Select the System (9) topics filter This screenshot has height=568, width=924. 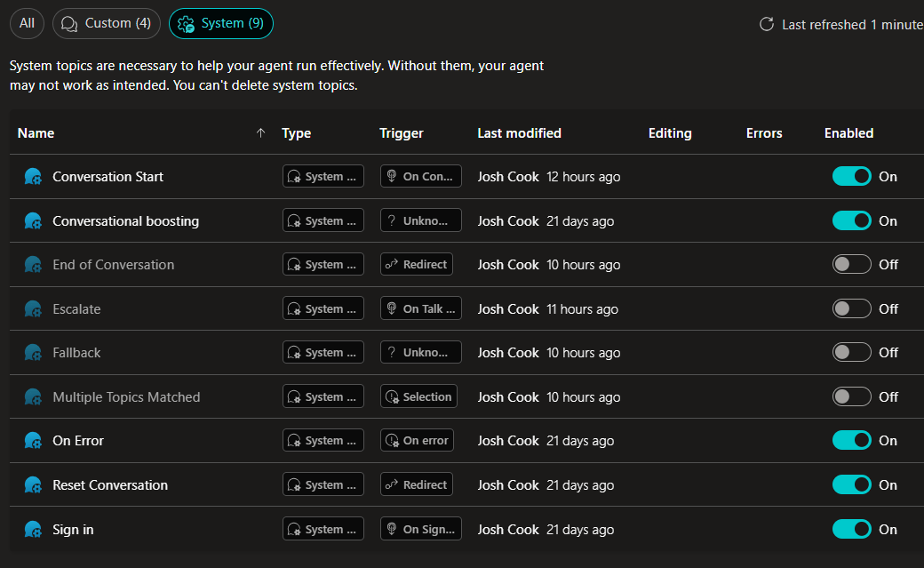pos(221,24)
